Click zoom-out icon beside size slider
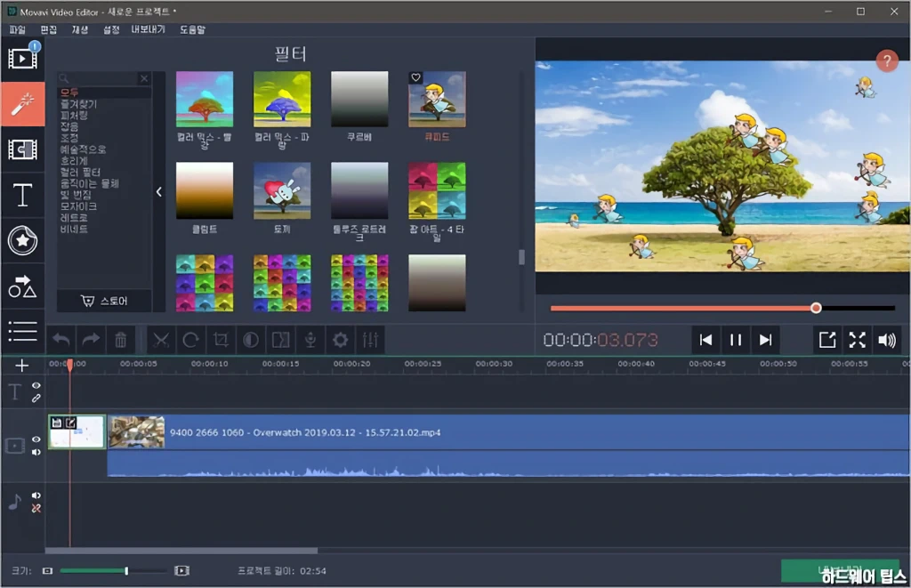The image size is (911, 588). 48,571
